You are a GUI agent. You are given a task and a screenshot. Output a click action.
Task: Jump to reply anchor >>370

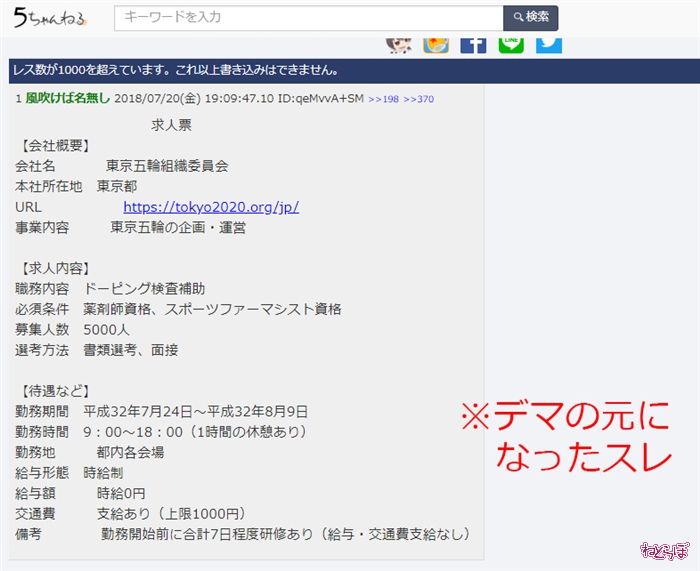(418, 100)
